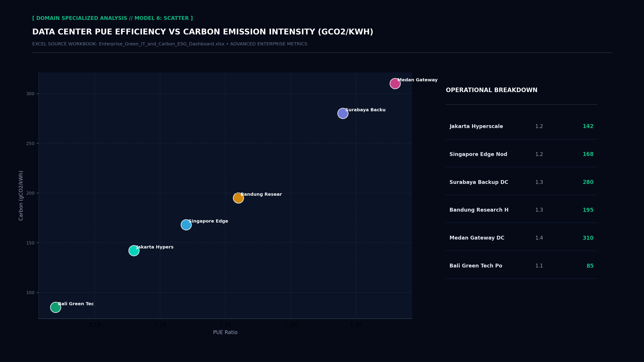Select the Bali Green Tech green point
This screenshot has height=362, width=644.
(x=55, y=307)
